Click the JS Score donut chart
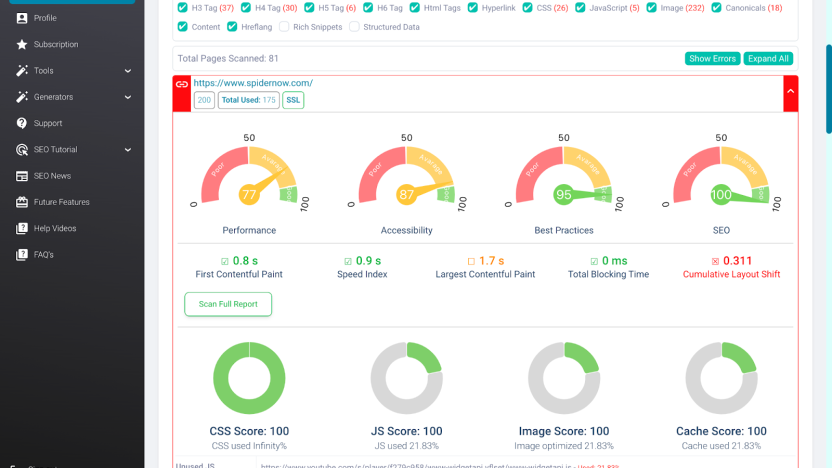832x468 pixels. (406, 378)
